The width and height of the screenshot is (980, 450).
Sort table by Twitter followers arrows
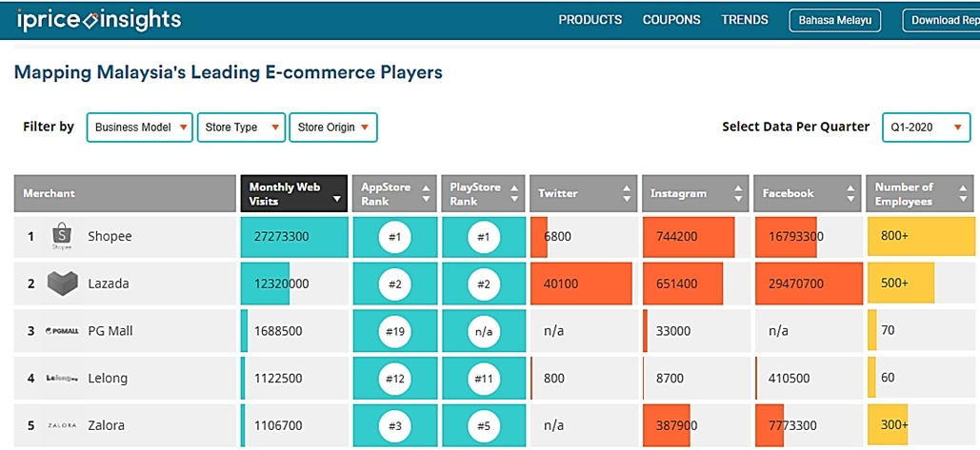click(626, 193)
